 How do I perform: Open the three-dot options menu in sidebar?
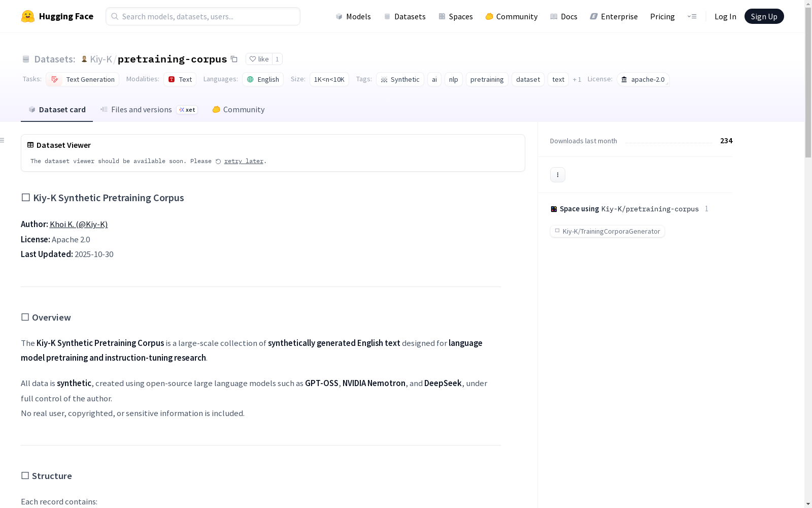tap(558, 175)
